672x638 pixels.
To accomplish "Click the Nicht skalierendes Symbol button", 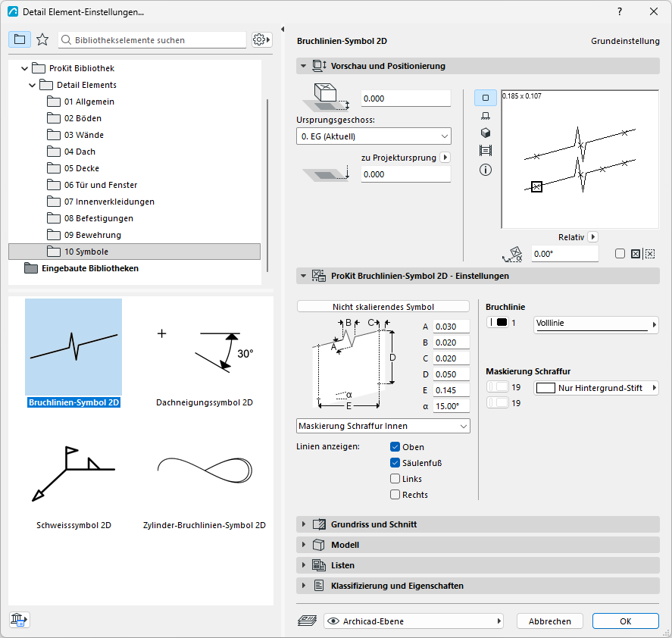I will pos(383,306).
